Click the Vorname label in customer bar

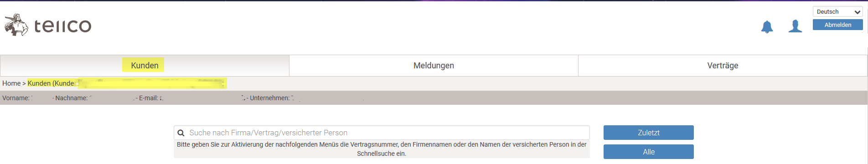(16, 98)
